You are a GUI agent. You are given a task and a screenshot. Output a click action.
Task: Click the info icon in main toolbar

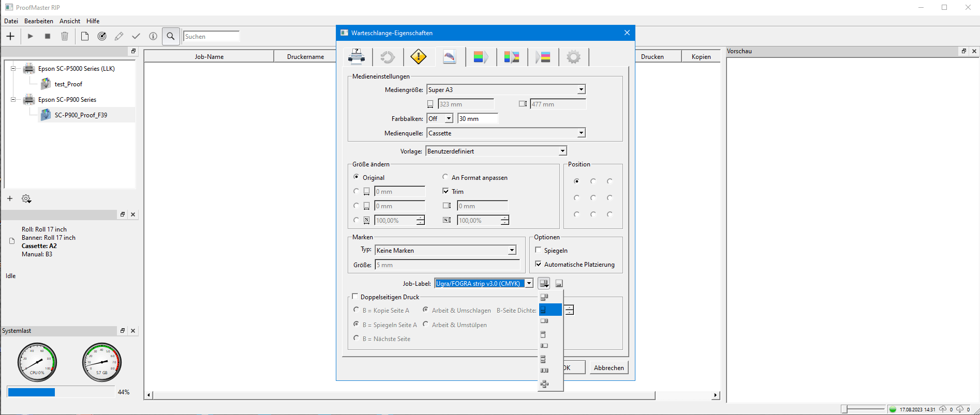click(153, 36)
